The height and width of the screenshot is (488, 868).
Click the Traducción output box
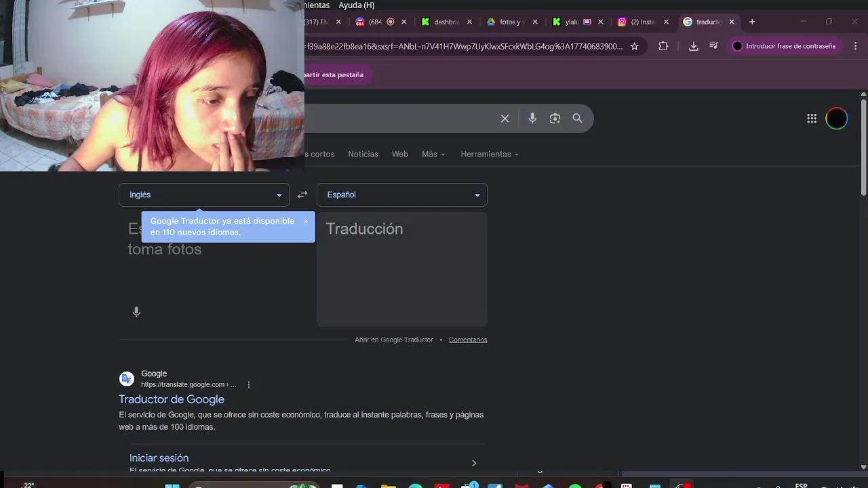402,269
